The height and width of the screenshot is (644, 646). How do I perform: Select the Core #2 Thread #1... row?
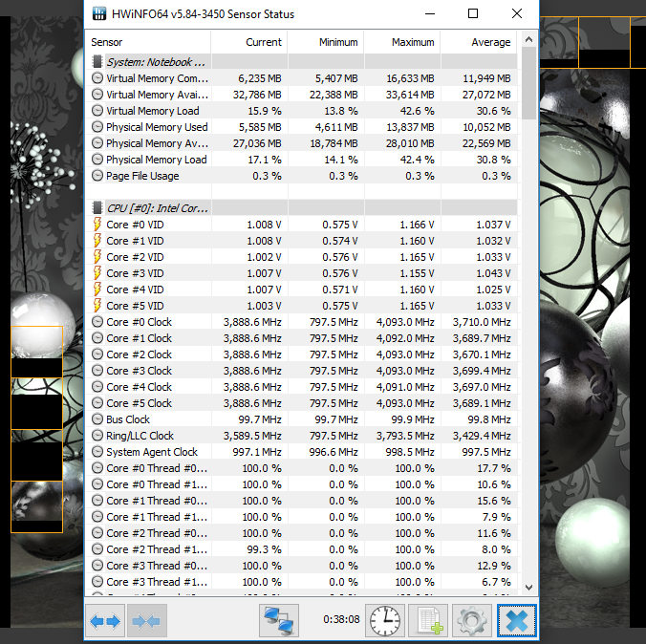click(301, 549)
